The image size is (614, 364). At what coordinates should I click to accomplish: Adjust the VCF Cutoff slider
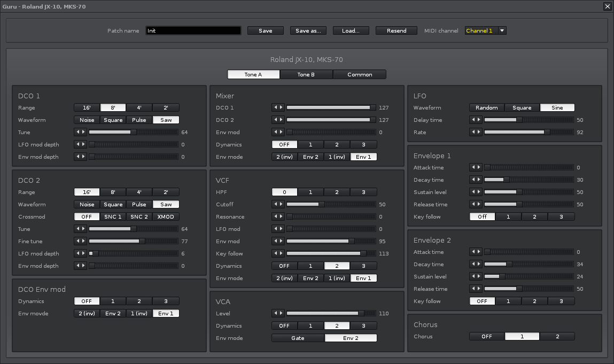coord(331,204)
